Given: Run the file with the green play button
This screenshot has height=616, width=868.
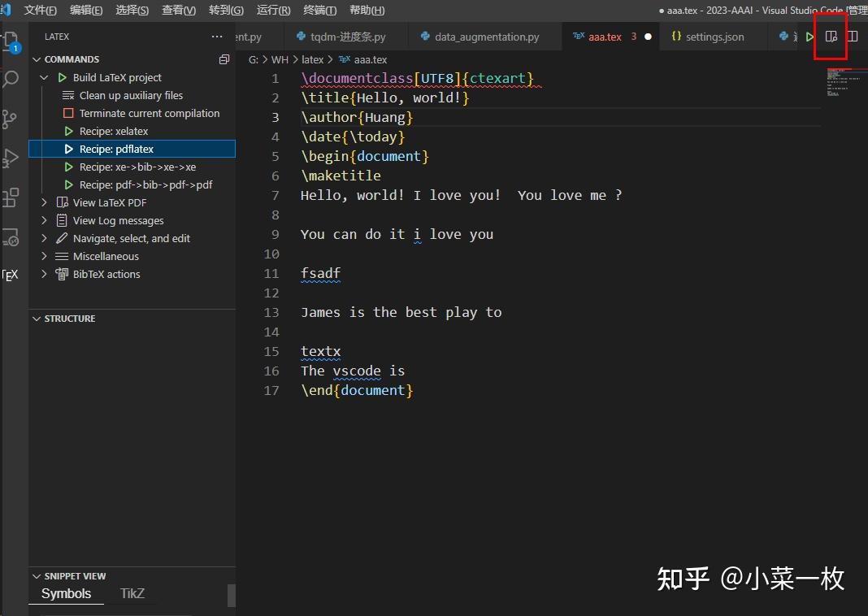Looking at the screenshot, I should click(809, 37).
